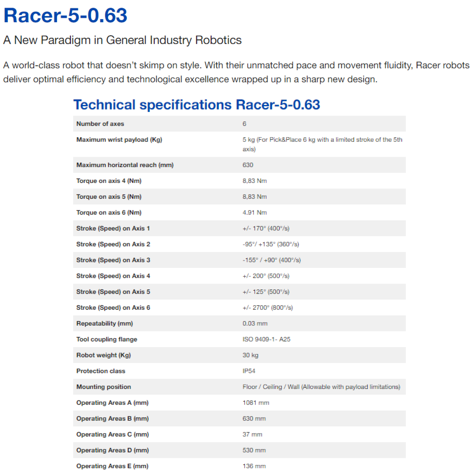Viewport: 476px width, 472px height.
Task: Click the Protection class value IP54
Action: coord(249,371)
